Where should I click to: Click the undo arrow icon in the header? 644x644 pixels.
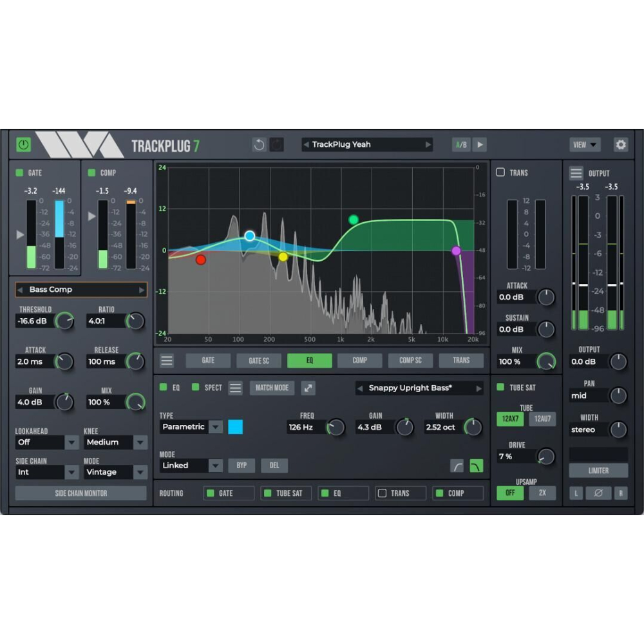pos(259,144)
